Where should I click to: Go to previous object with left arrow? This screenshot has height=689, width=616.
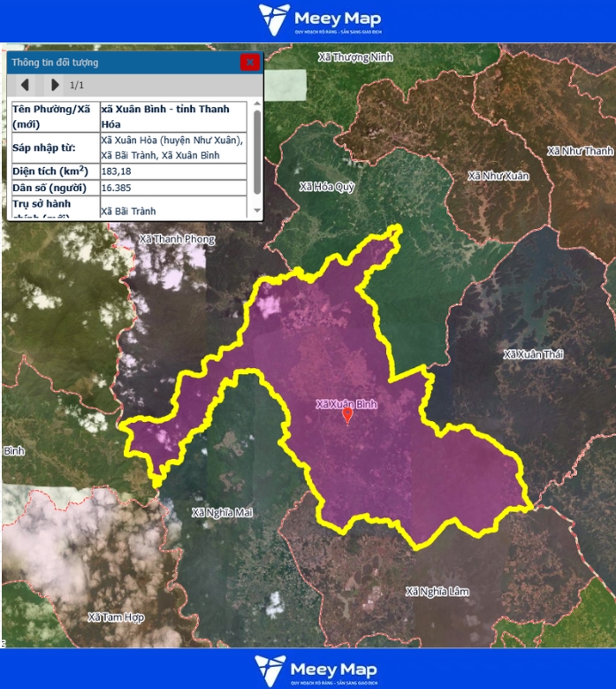point(26,85)
